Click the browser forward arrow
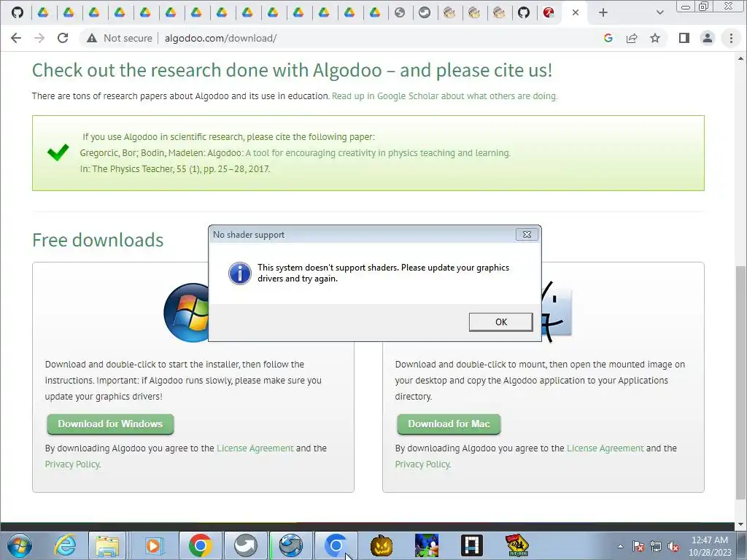The width and height of the screenshot is (747, 560). click(x=39, y=38)
